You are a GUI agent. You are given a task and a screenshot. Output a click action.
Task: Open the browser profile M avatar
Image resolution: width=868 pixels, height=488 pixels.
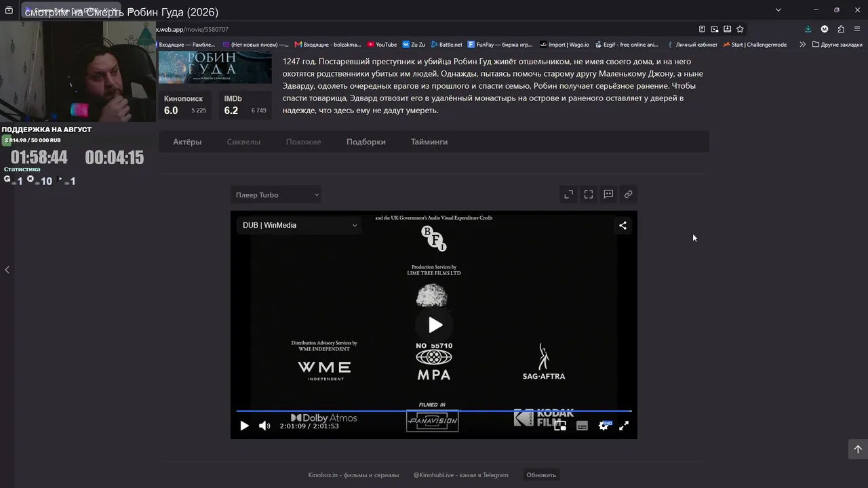(825, 29)
